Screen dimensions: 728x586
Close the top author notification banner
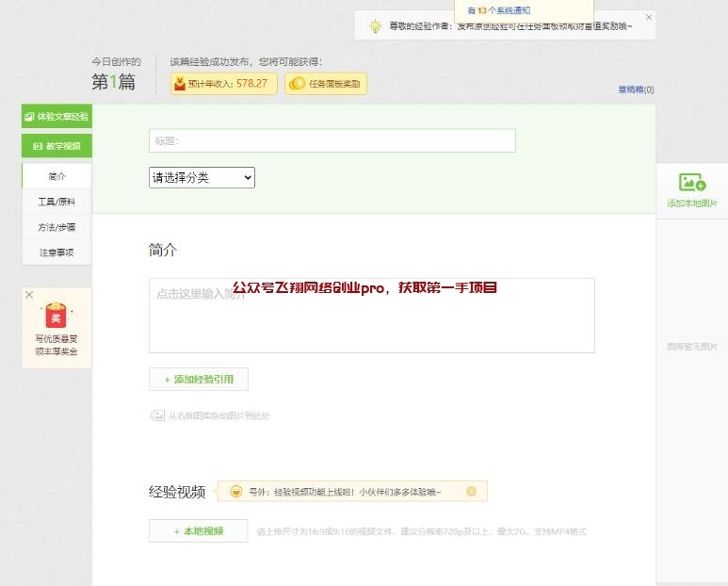coord(648,17)
